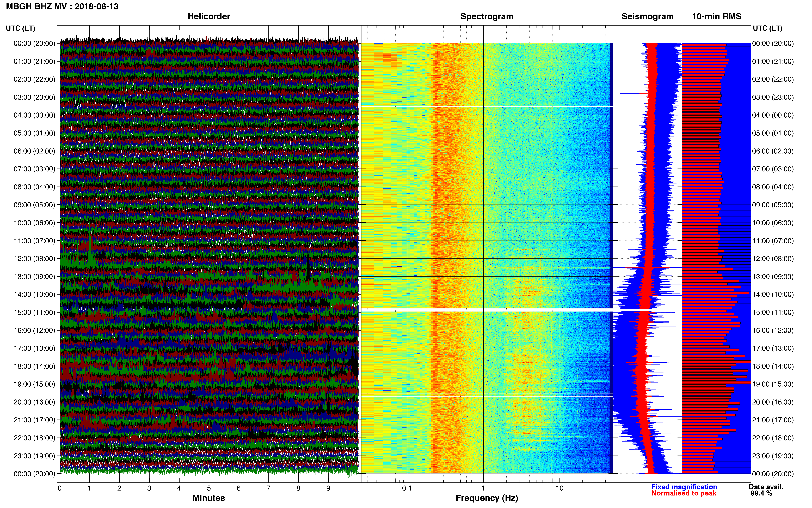812x508 pixels.
Task: Select '03:00 (23:00)' label next to RMS panel
Action: pos(773,97)
